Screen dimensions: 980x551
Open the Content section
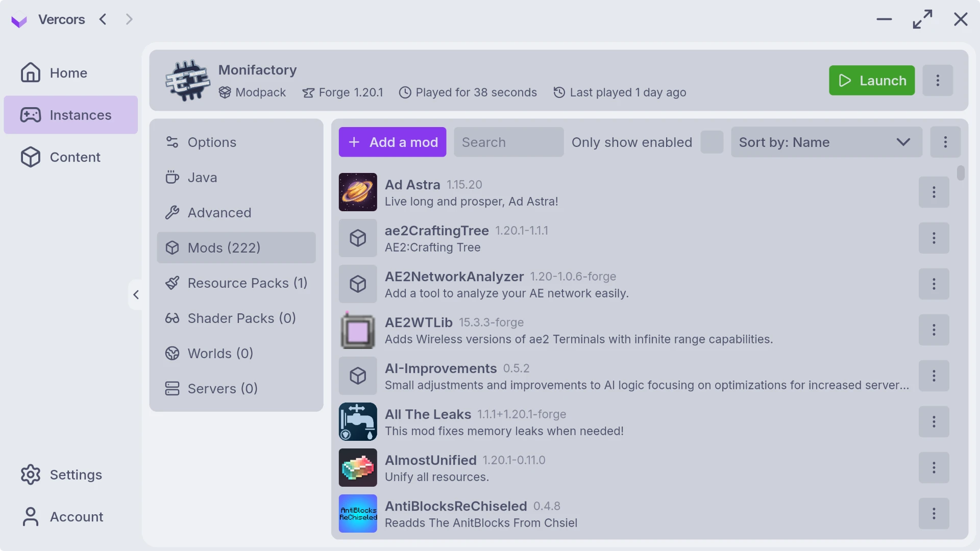pos(71,157)
